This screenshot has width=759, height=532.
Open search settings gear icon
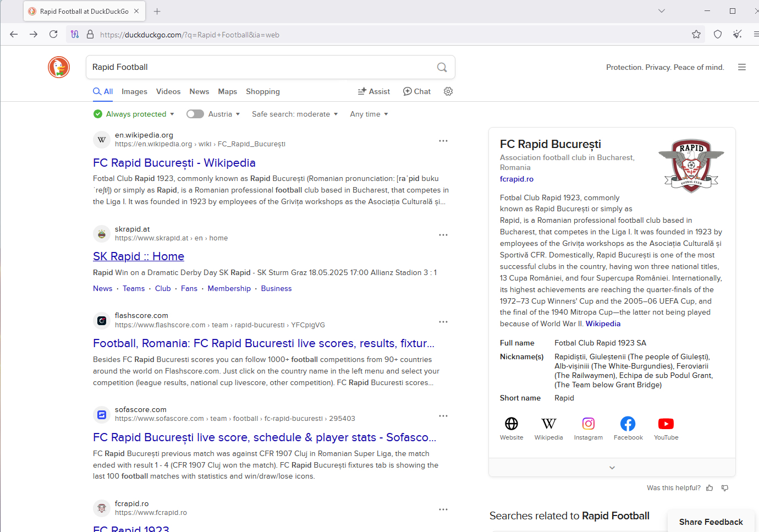pos(448,91)
